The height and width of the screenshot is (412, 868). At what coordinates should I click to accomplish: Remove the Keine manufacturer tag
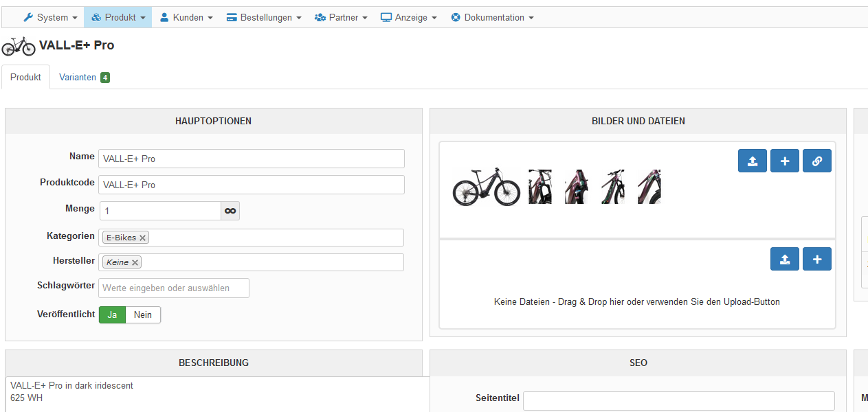click(135, 262)
